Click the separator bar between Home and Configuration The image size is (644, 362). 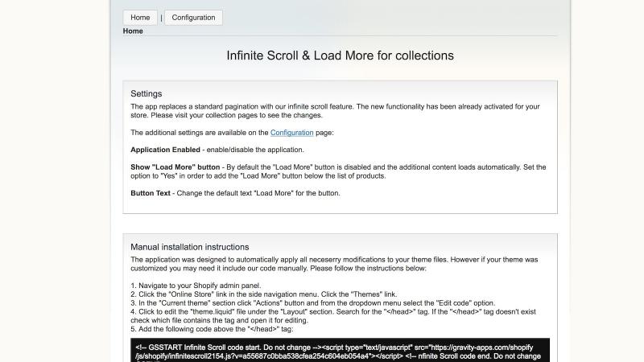pos(161,18)
